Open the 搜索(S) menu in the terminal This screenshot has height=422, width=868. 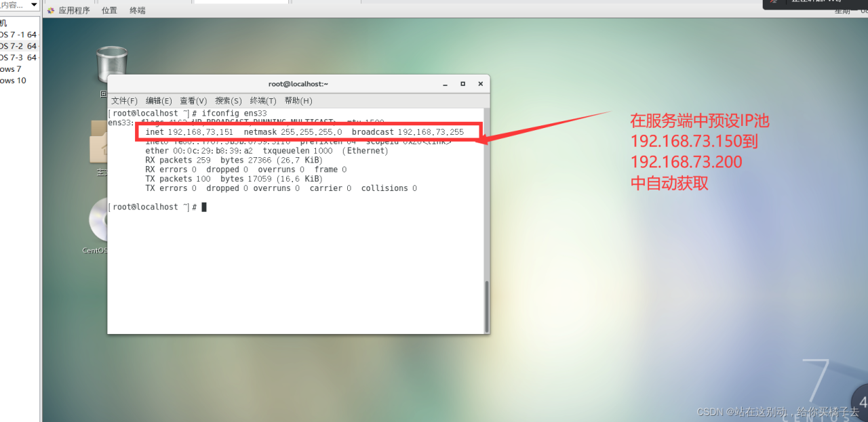[x=229, y=101]
